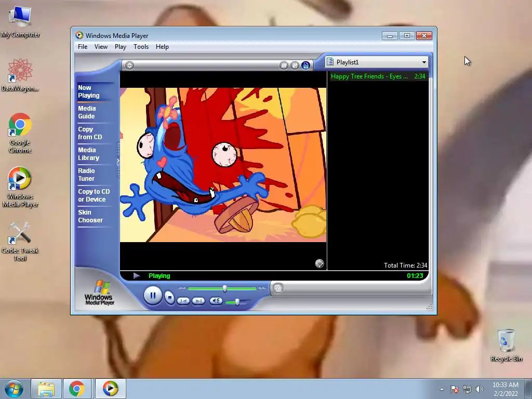Click the Windows Media Player title bar icon
This screenshot has height=399, width=532.
79,35
